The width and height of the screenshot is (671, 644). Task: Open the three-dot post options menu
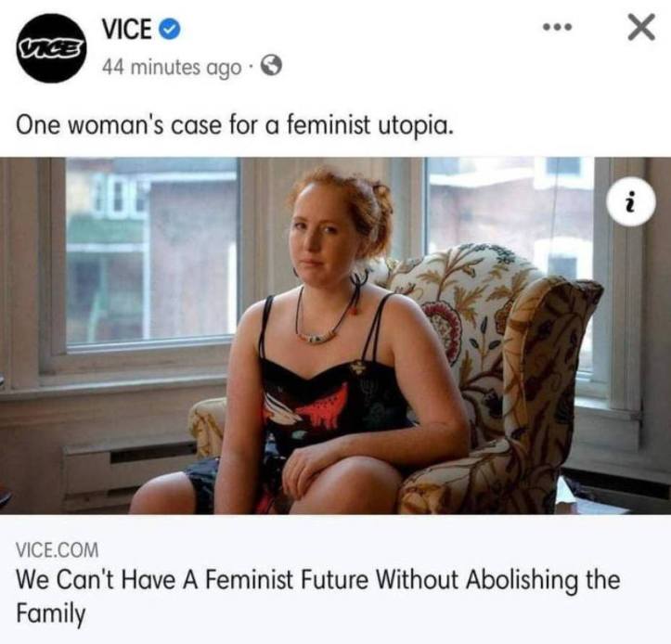tap(557, 28)
